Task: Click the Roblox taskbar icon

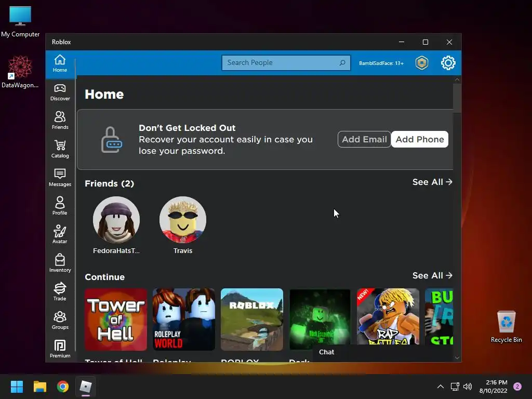Action: [x=86, y=387]
